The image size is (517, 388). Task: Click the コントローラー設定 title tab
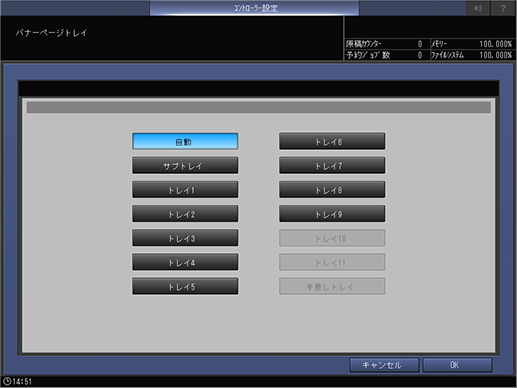[x=254, y=8]
